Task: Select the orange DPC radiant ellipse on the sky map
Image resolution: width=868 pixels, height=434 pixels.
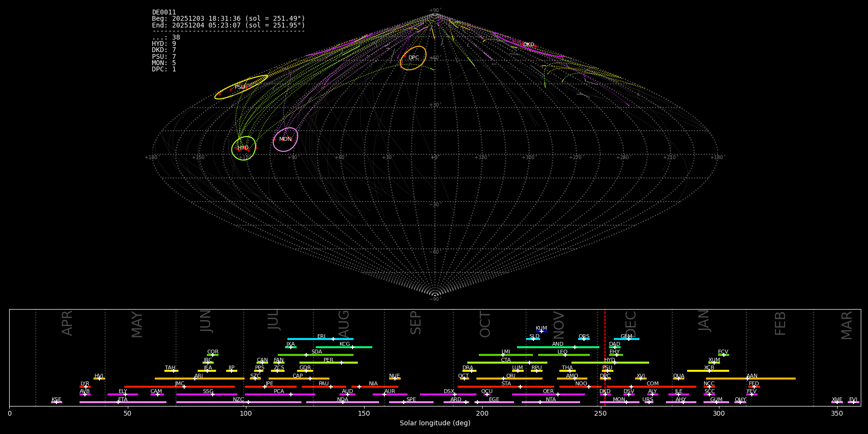Action: click(413, 58)
